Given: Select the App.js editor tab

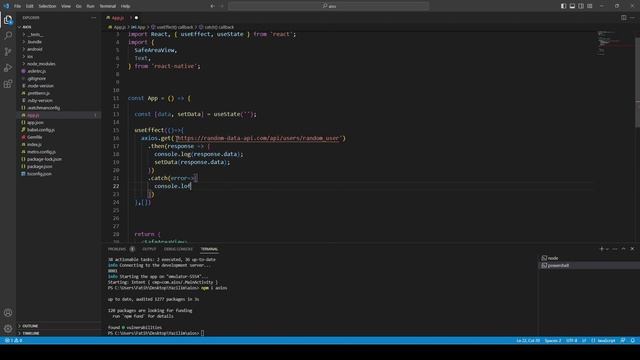Looking at the screenshot, I should coord(122,18).
